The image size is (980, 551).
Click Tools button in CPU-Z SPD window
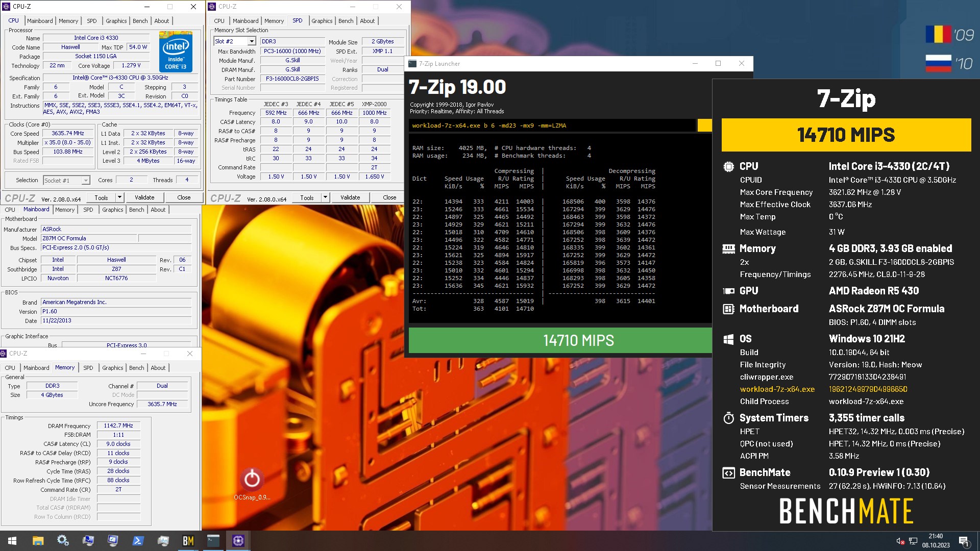coord(307,197)
